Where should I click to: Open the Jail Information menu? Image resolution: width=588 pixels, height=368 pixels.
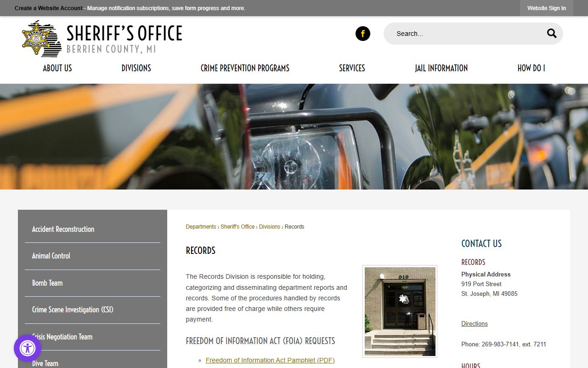441,68
